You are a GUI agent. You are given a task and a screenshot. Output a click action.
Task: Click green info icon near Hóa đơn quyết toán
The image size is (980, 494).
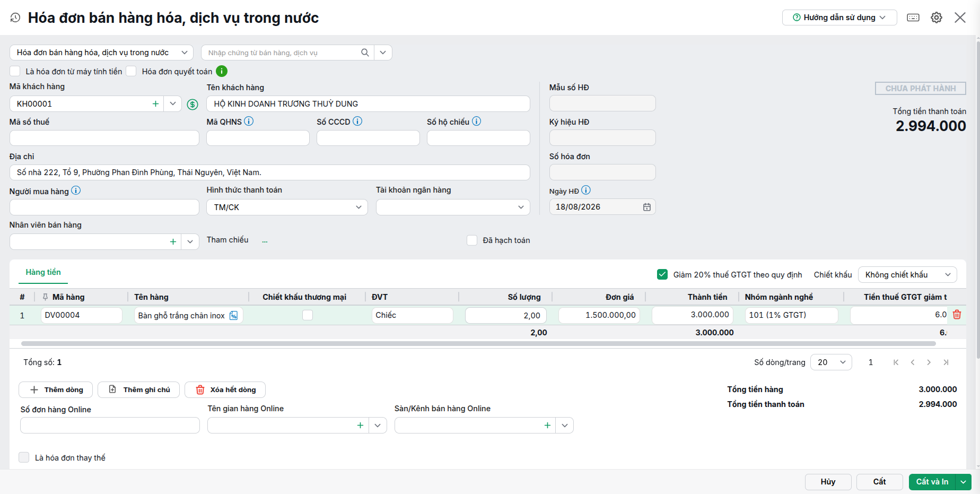pos(222,71)
